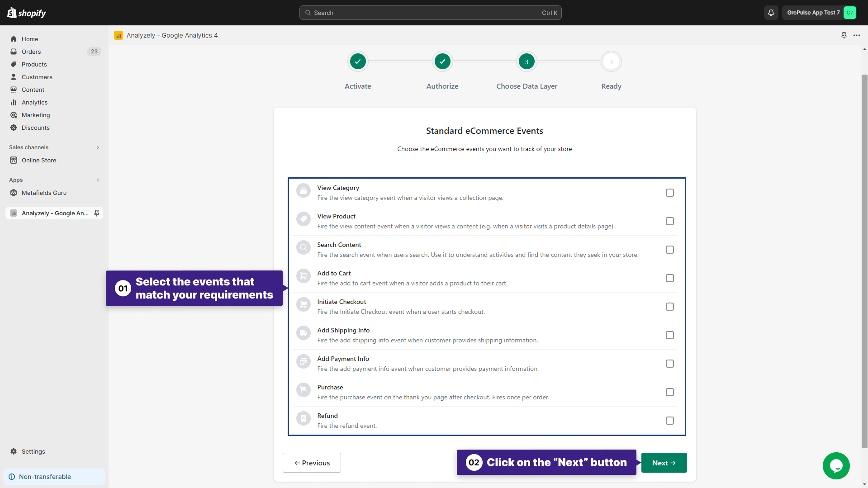Check the Search Content event
Viewport: 868px width, 488px height.
tap(670, 250)
